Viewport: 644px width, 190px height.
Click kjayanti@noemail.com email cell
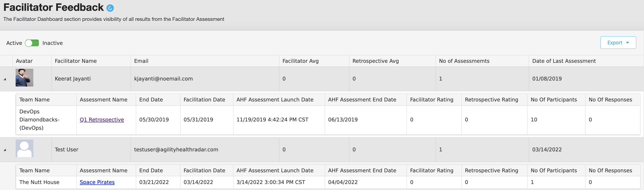tap(163, 79)
